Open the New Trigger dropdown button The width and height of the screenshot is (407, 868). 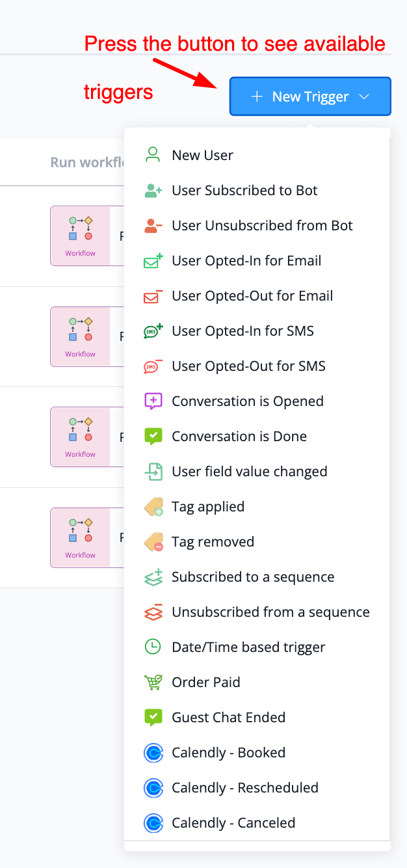point(309,97)
